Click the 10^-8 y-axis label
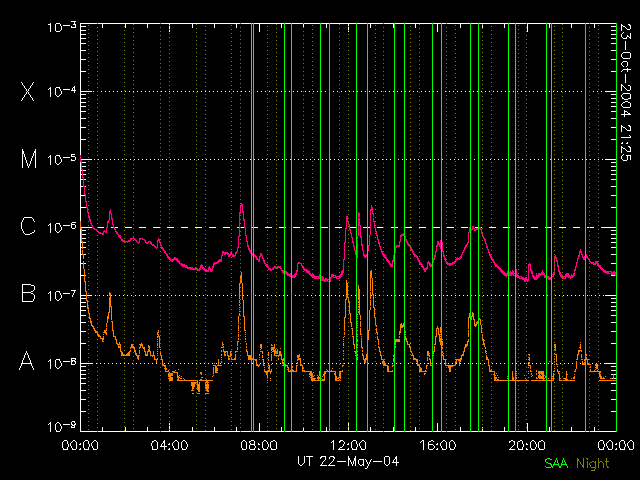This screenshot has width=640, height=480. point(62,363)
